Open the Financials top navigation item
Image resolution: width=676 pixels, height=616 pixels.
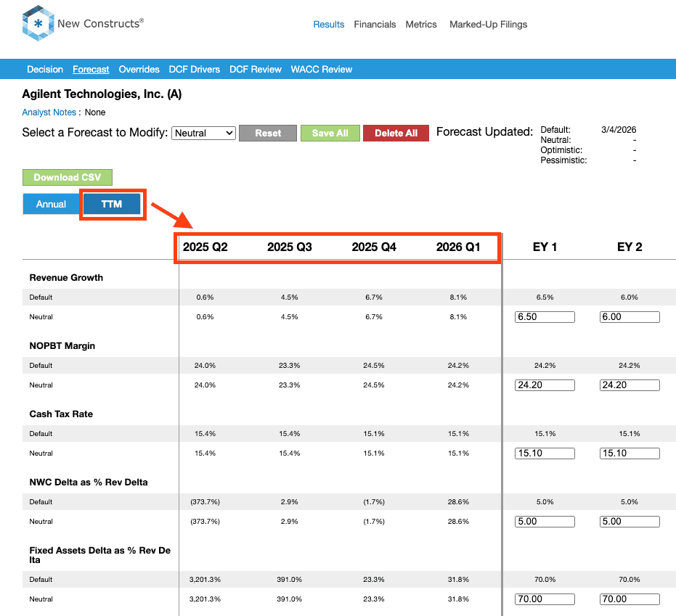(375, 24)
